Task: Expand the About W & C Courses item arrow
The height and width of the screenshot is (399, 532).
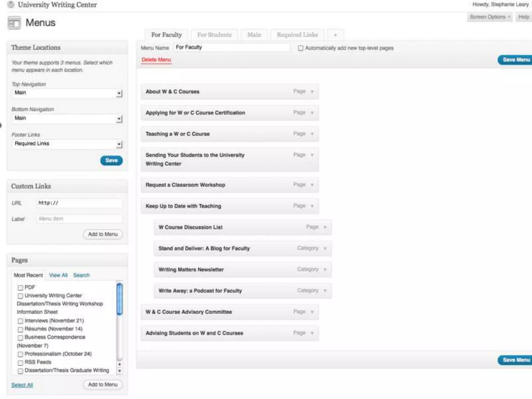Action: 312,91
